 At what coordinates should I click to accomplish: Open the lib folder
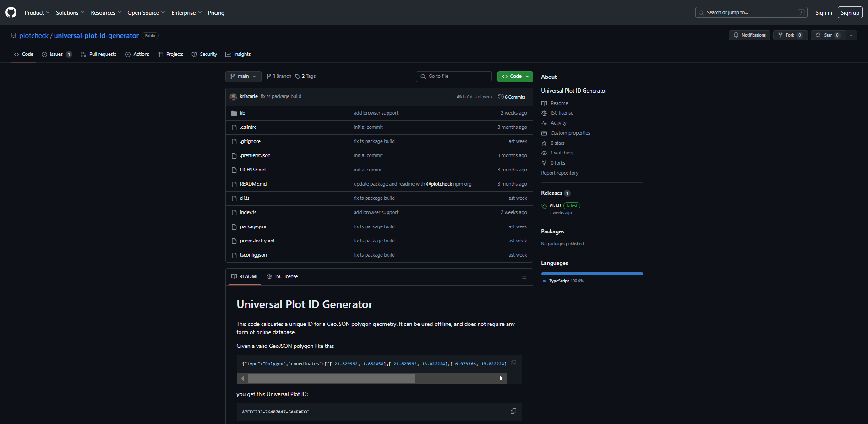[x=242, y=113]
